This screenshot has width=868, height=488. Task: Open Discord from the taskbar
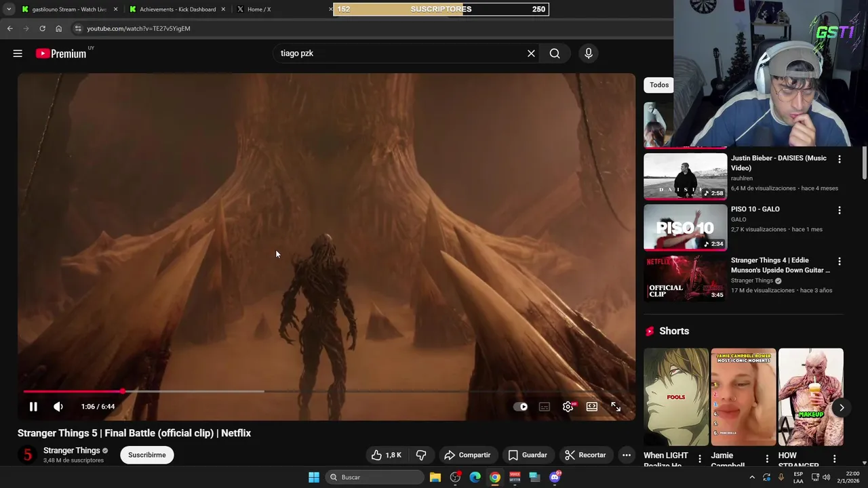pyautogui.click(x=555, y=477)
